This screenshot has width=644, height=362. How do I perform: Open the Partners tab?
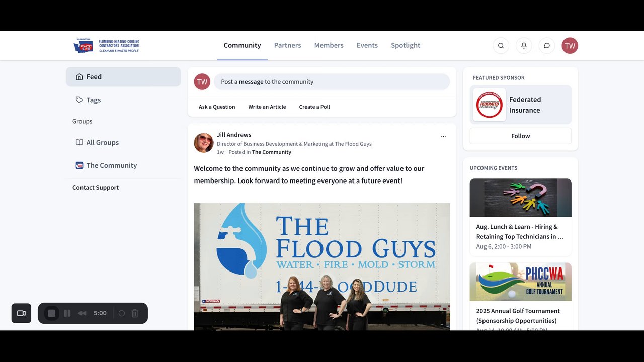point(288,45)
